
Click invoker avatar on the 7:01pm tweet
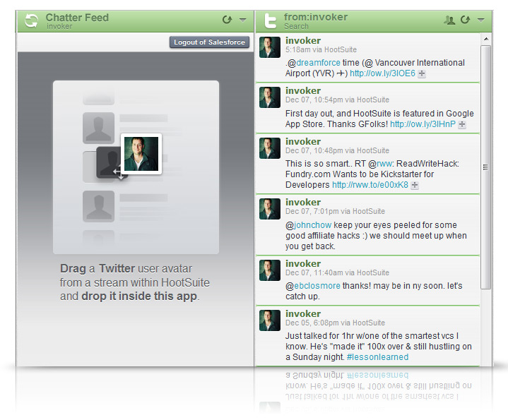(x=270, y=209)
